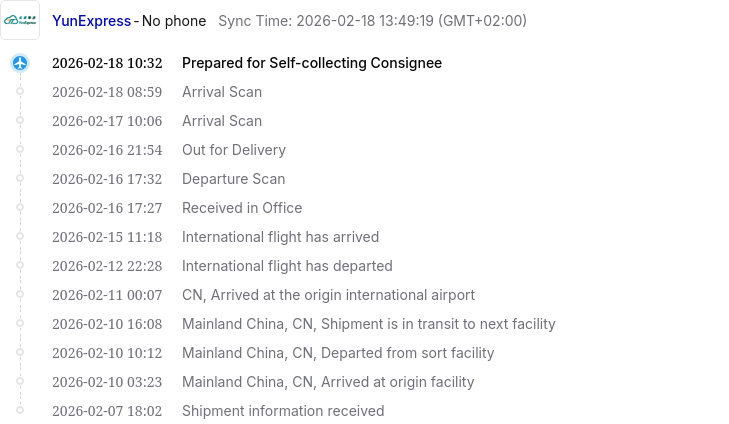Screen dimensions: 729x424
Task: Click the "International flight has departed" event text
Action: tap(287, 266)
